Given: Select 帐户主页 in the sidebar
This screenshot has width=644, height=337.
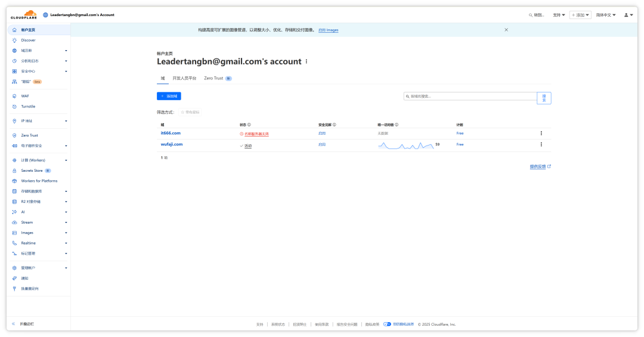Looking at the screenshot, I should (x=39, y=30).
